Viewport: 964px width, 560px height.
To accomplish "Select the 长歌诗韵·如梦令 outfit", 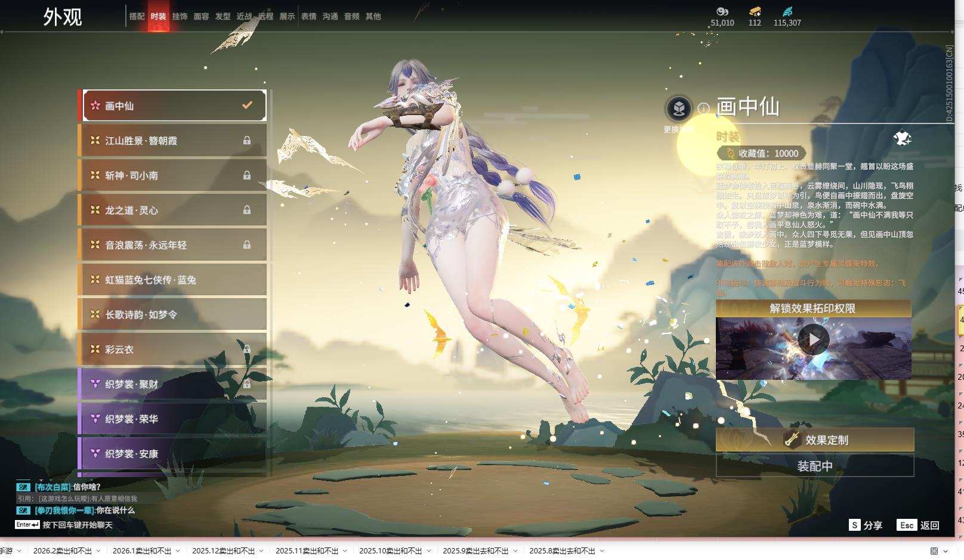I will pos(173,314).
